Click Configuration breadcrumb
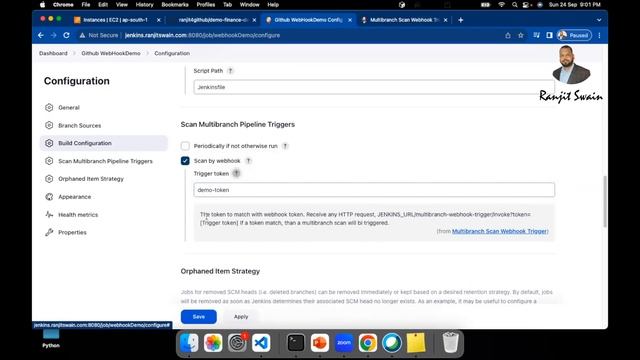 pyautogui.click(x=172, y=53)
